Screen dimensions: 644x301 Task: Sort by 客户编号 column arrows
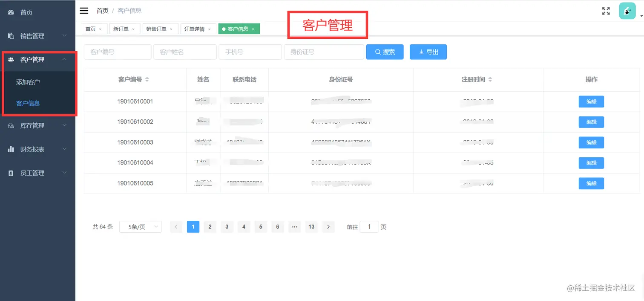[147, 79]
